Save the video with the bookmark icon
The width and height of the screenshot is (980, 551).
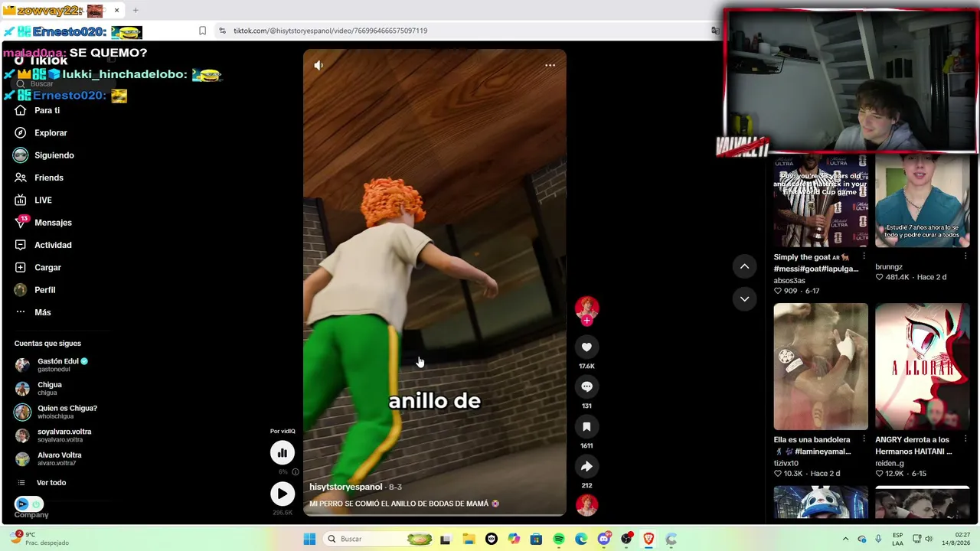pyautogui.click(x=586, y=427)
